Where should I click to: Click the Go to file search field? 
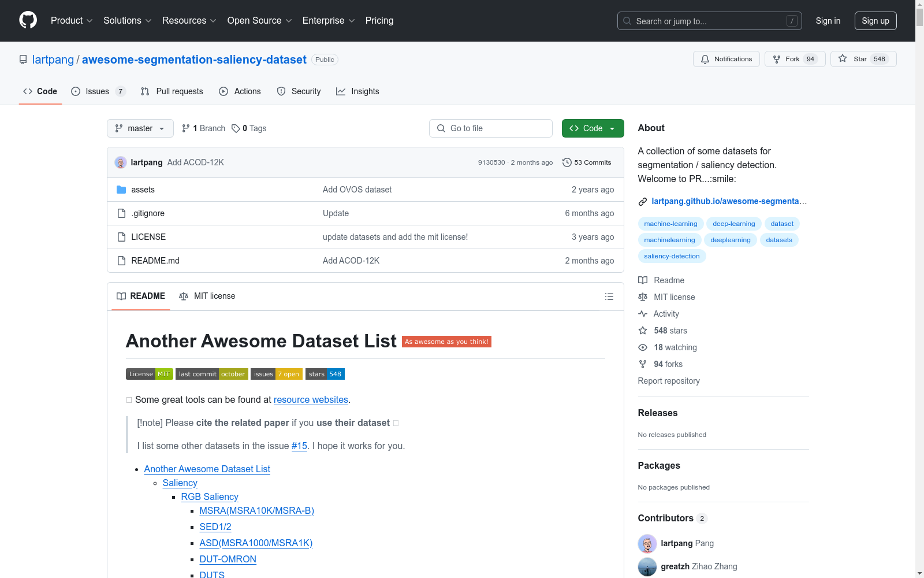pos(491,128)
